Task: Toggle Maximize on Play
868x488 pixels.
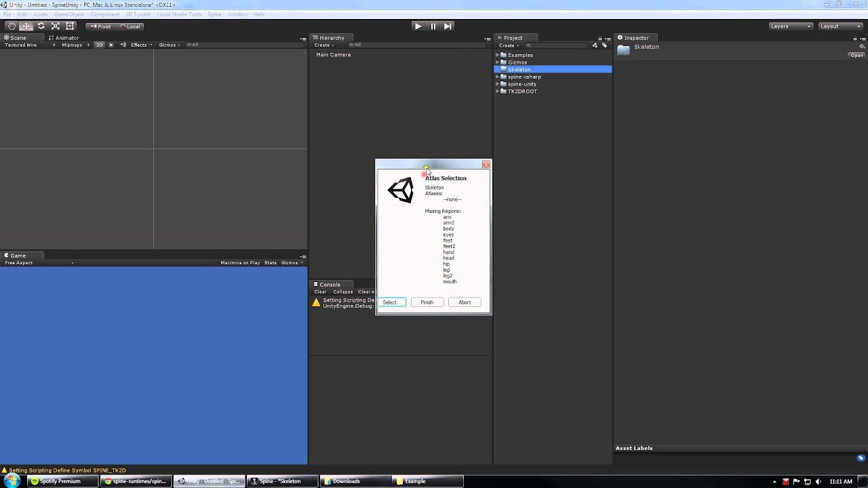Action: [x=240, y=263]
